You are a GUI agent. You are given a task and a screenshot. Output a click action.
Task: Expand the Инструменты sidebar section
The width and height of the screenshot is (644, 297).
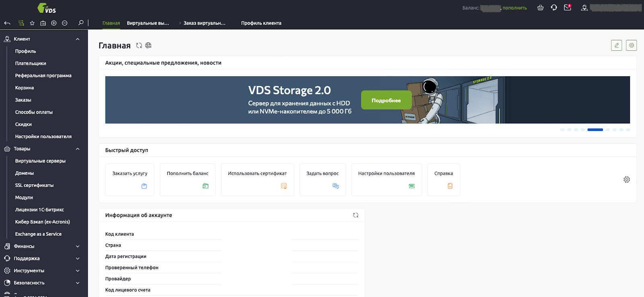click(78, 270)
